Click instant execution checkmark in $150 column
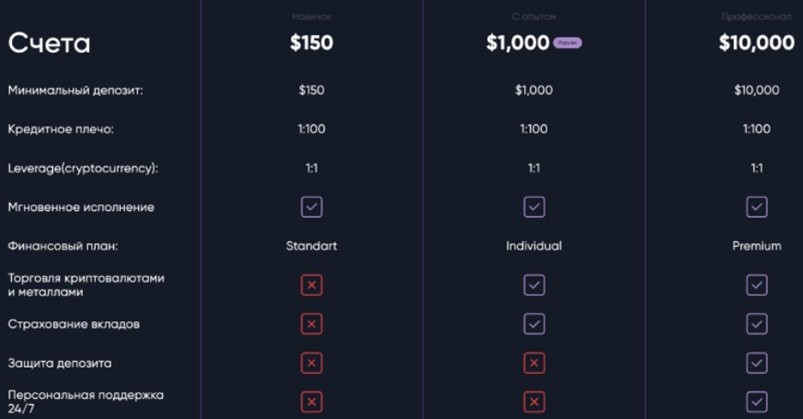Viewport: 803px width, 419px height. (x=311, y=207)
